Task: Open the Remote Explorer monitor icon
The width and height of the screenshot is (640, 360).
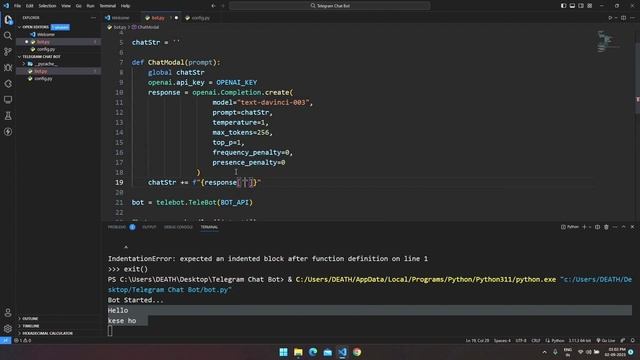Action: pos(8,100)
